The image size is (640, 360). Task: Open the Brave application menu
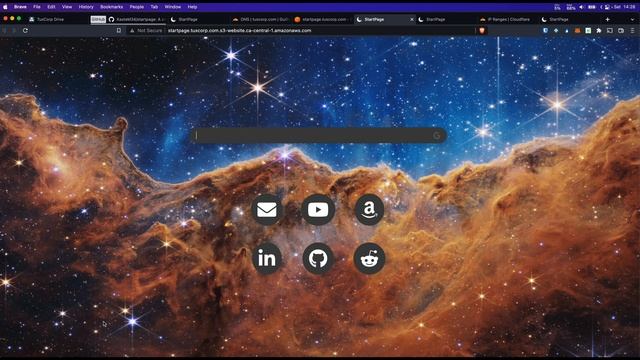(x=20, y=7)
